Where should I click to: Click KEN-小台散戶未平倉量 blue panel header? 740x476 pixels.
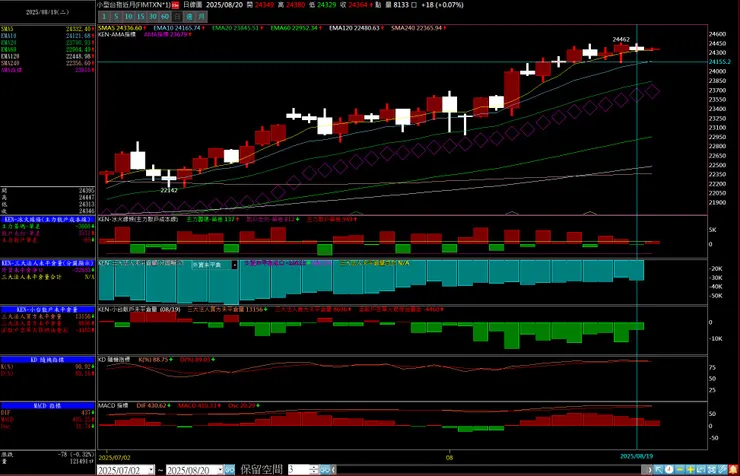(x=47, y=309)
